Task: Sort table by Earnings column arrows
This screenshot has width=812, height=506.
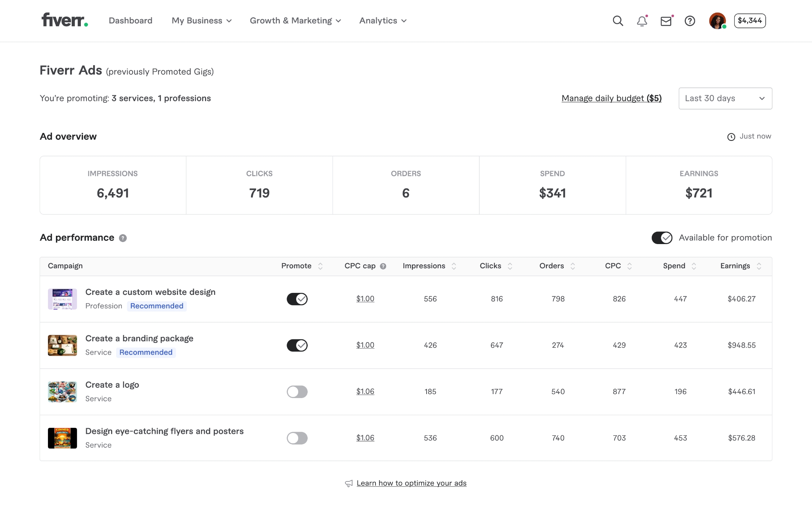Action: [x=759, y=266]
